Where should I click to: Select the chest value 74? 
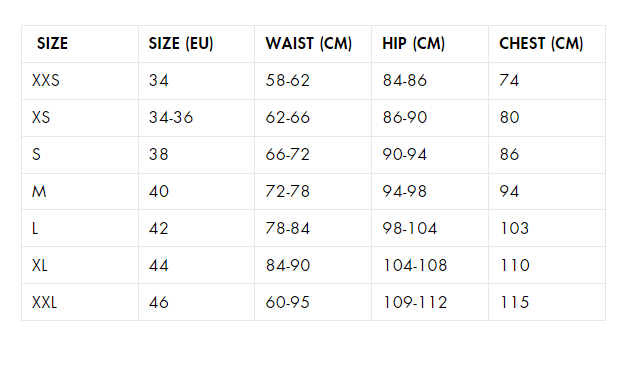509,81
